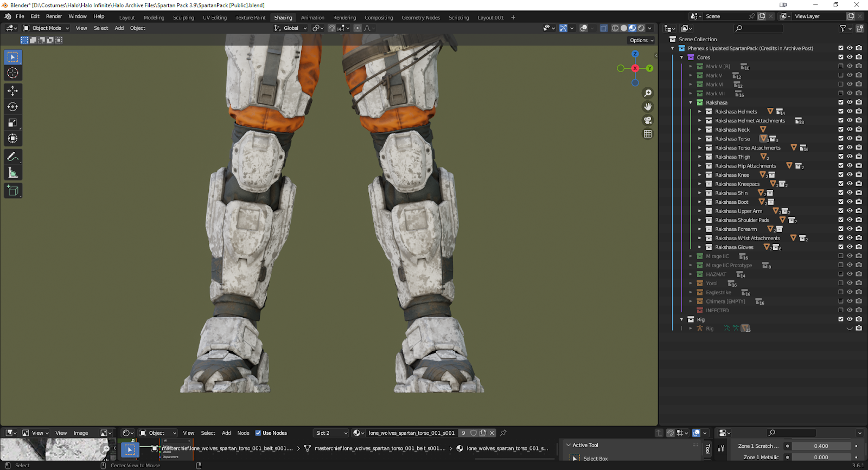Open the Object Mode dropdown
The height and width of the screenshot is (470, 868).
point(47,28)
